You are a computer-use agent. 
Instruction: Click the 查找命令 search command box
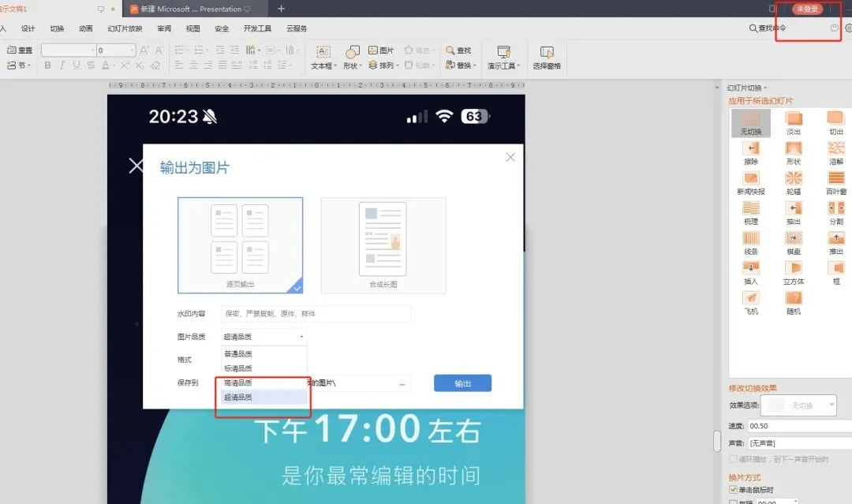[768, 28]
